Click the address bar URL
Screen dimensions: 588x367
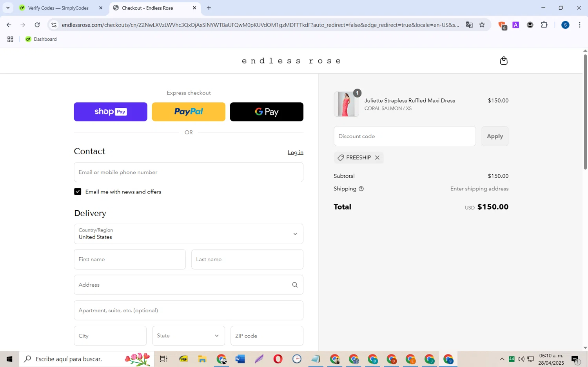[x=261, y=25]
